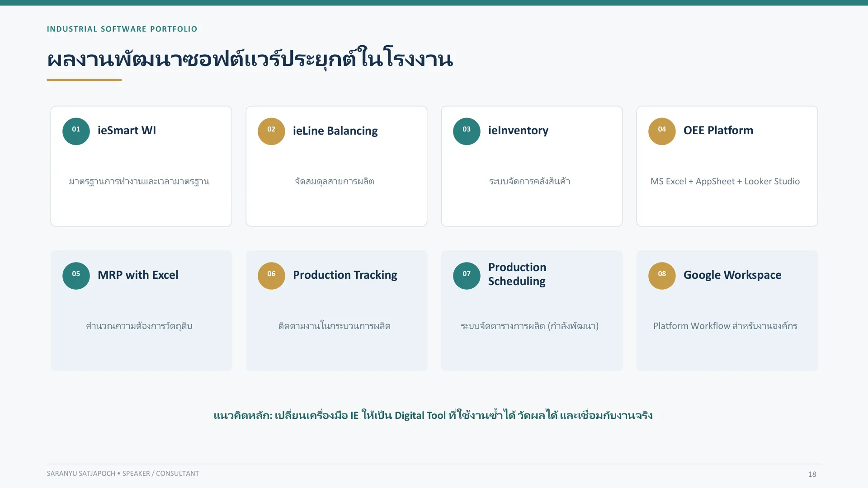Click the teal 05 number badge
The image size is (868, 488).
[x=76, y=276]
